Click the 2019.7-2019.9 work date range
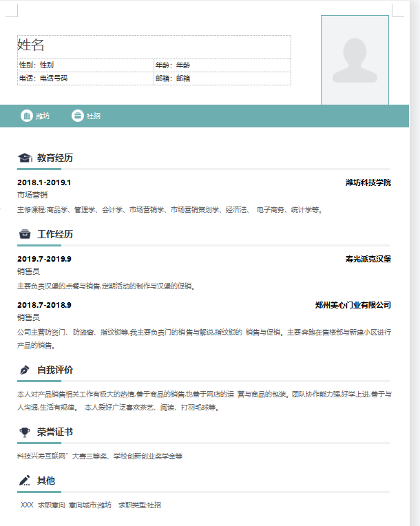This screenshot has width=420, height=526. click(x=44, y=259)
